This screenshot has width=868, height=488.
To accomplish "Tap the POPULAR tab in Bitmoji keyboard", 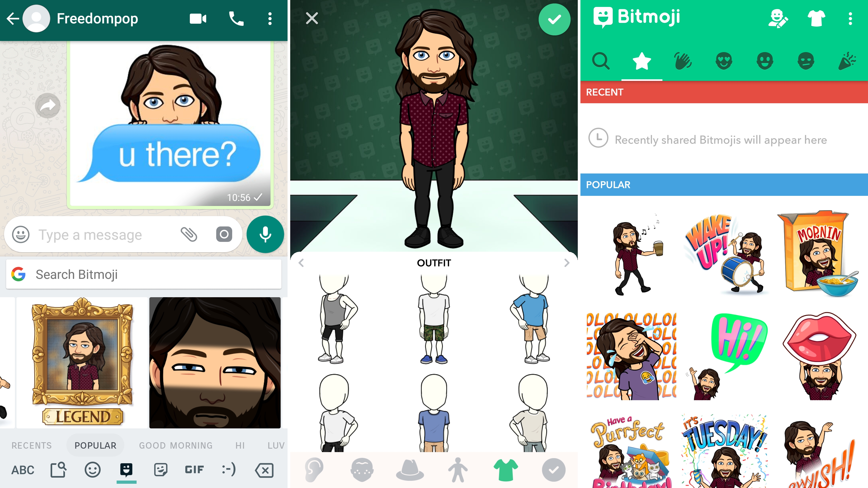I will point(95,445).
